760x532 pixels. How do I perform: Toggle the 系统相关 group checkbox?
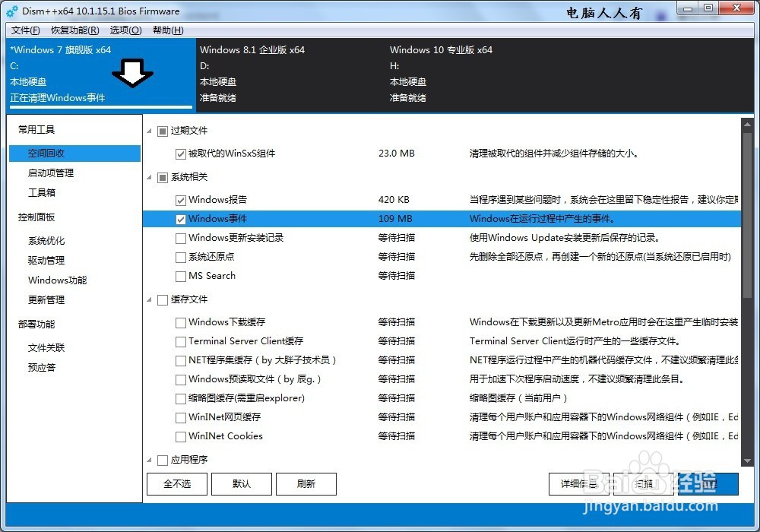(x=163, y=178)
